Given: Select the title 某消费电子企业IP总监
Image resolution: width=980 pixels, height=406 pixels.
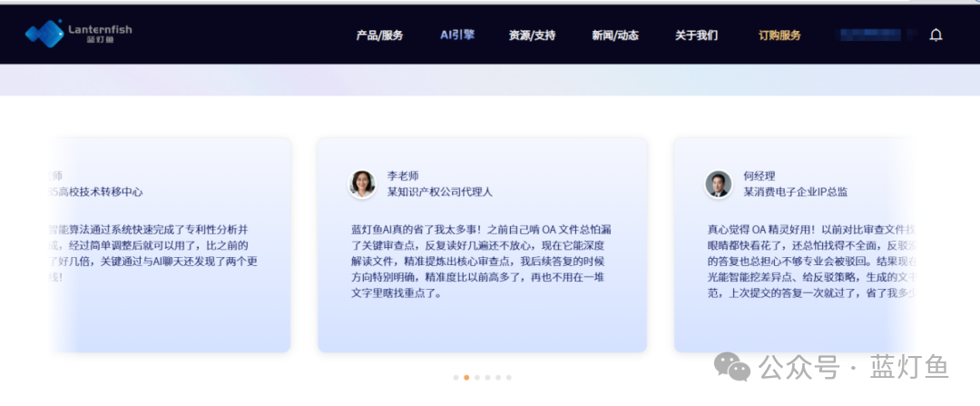Looking at the screenshot, I should tap(795, 192).
